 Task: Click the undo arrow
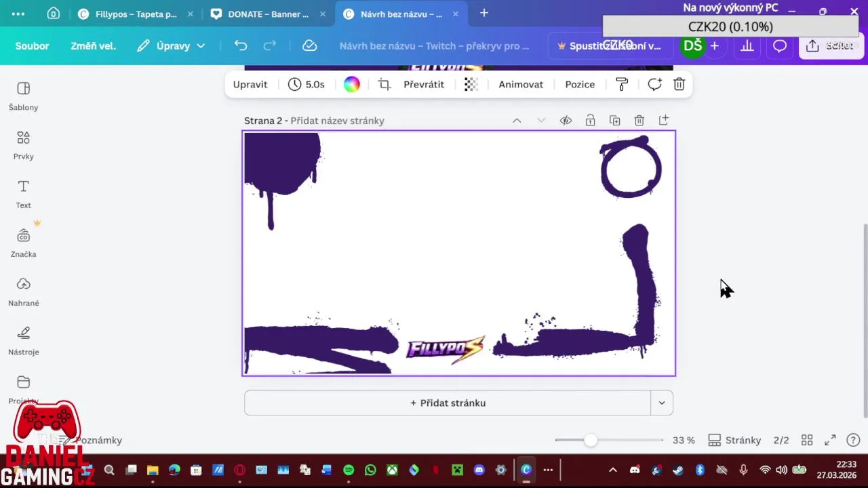point(241,45)
